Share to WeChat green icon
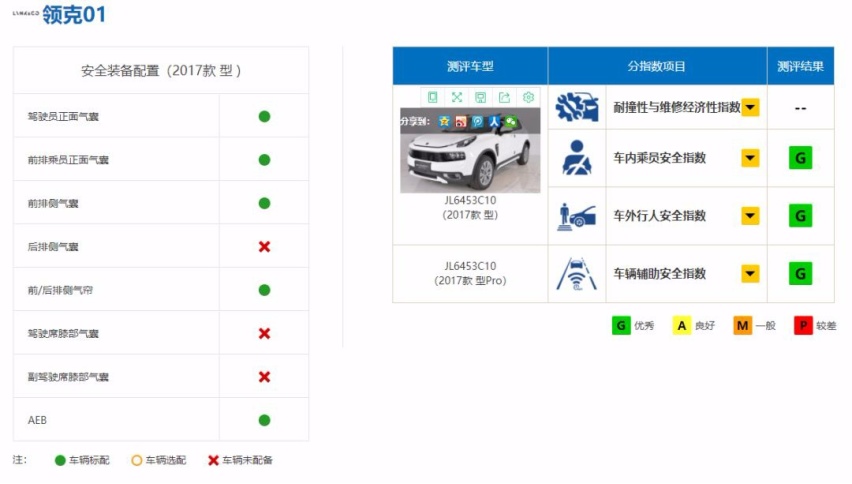 coord(511,121)
